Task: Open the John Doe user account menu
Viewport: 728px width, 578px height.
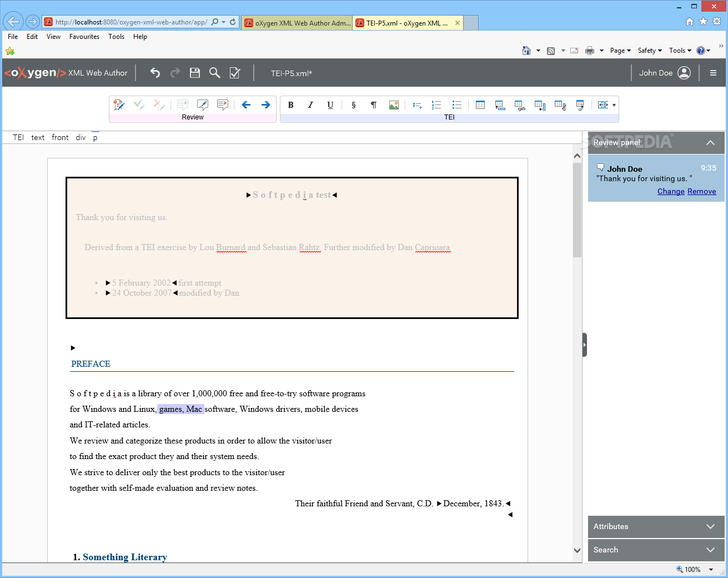Action: click(664, 73)
